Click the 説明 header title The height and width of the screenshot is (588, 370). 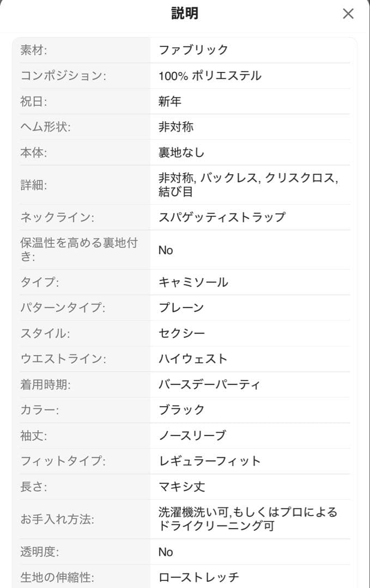[185, 14]
